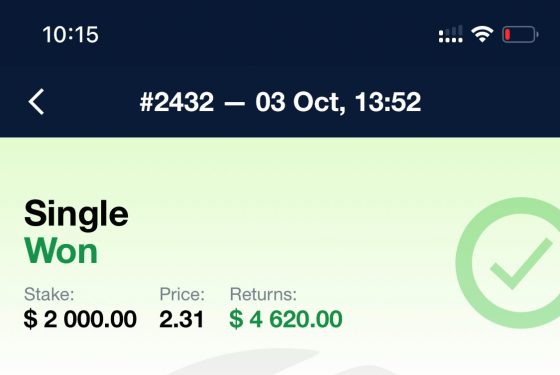The height and width of the screenshot is (375, 560).
Task: Tap the green Won status text
Action: coord(61,251)
